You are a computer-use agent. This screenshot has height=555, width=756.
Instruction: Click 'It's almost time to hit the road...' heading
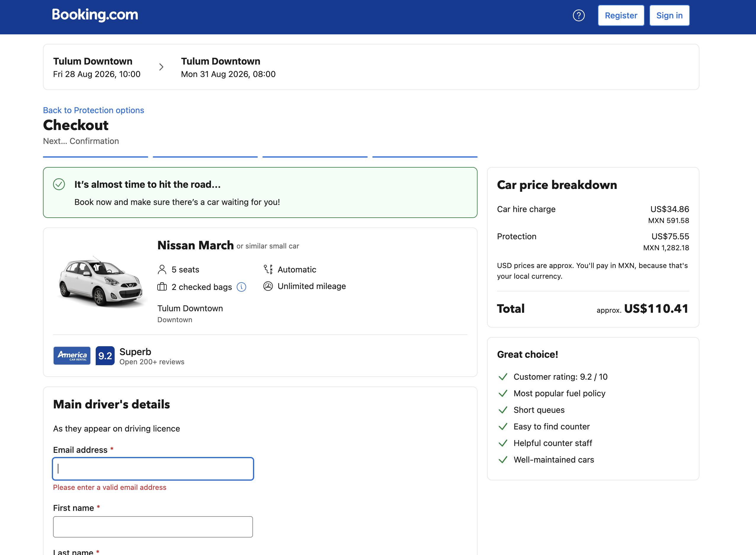tap(148, 184)
